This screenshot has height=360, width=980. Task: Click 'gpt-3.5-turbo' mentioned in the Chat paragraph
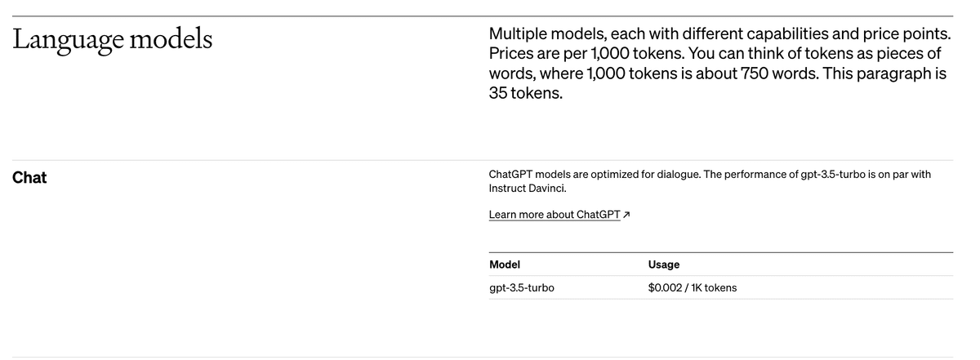pyautogui.click(x=832, y=175)
